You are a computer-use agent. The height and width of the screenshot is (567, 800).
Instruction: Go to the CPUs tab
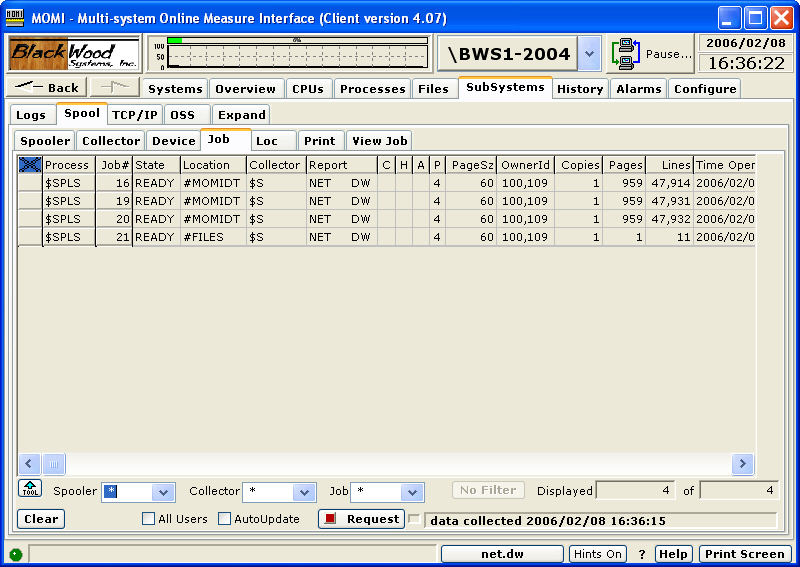pyautogui.click(x=308, y=89)
